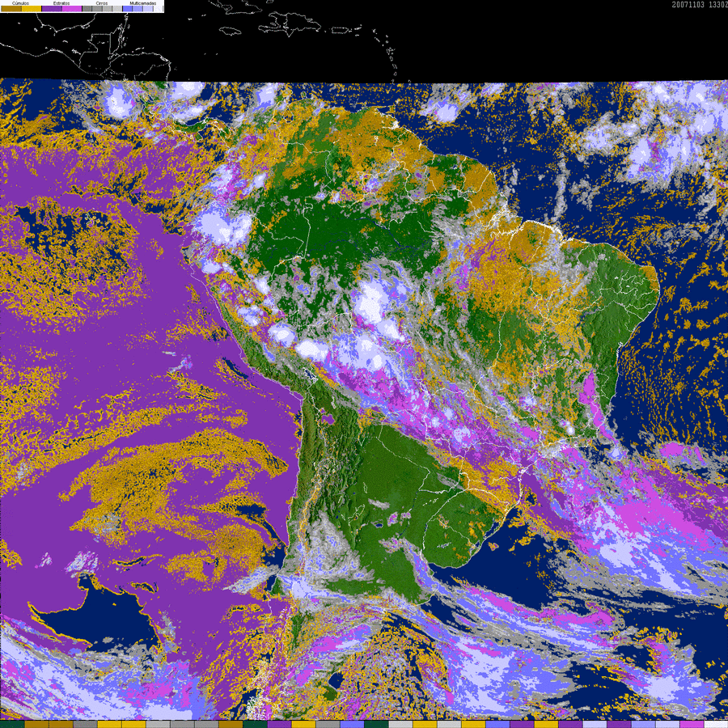Click the Cirros legend label

point(101,3)
